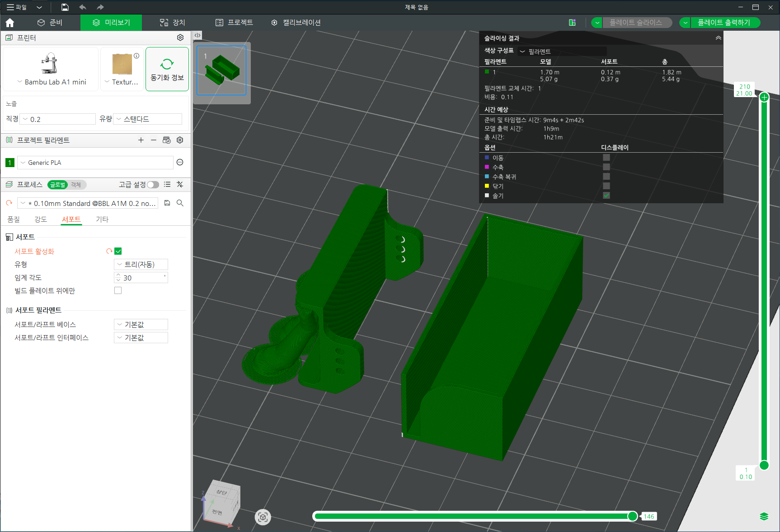780x532 pixels.
Task: Click the sync info button
Action: click(x=167, y=69)
